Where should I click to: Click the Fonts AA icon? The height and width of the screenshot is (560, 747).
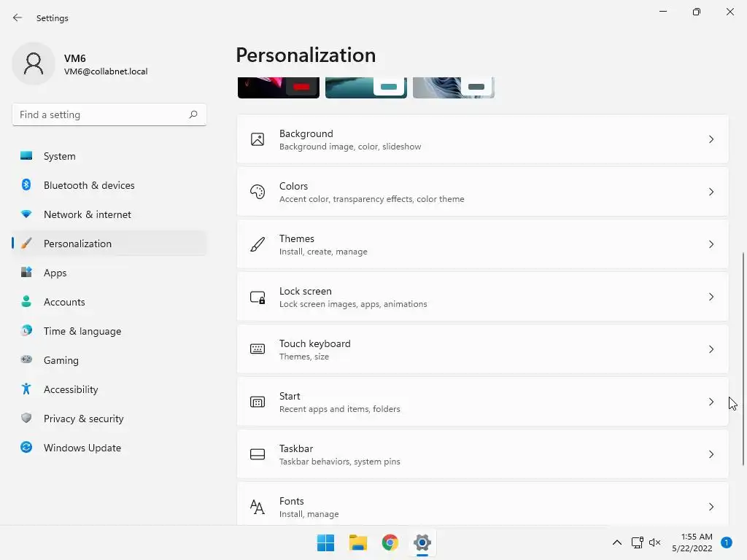tap(258, 507)
